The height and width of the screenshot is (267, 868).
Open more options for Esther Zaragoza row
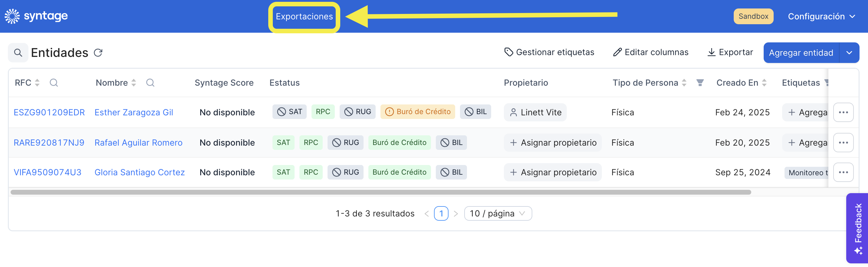(843, 112)
